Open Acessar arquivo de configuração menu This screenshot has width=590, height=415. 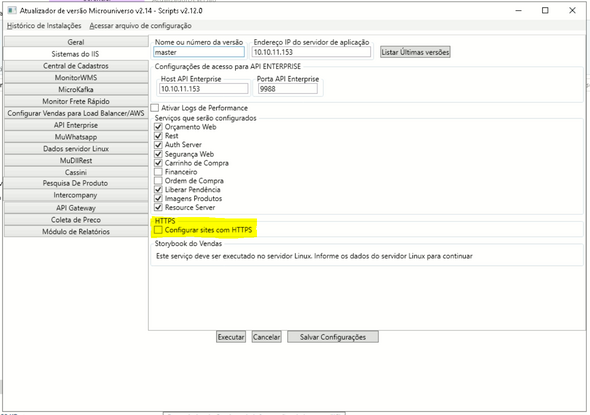click(x=140, y=26)
